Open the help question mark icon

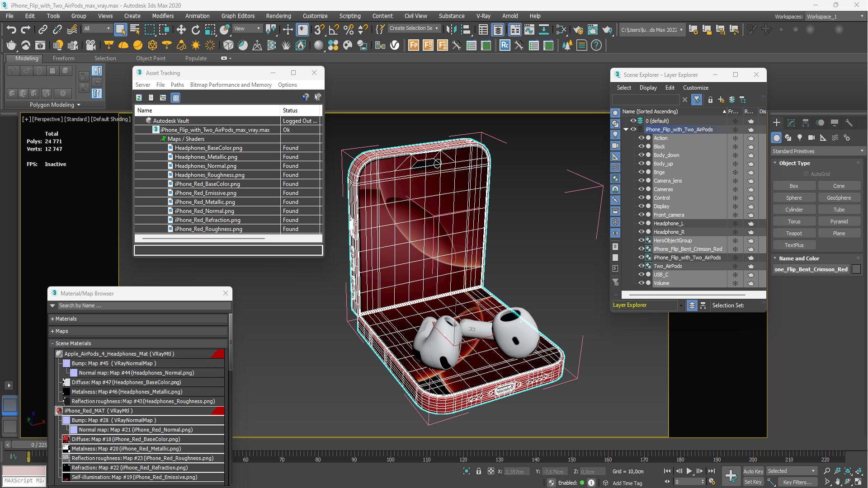(x=596, y=45)
